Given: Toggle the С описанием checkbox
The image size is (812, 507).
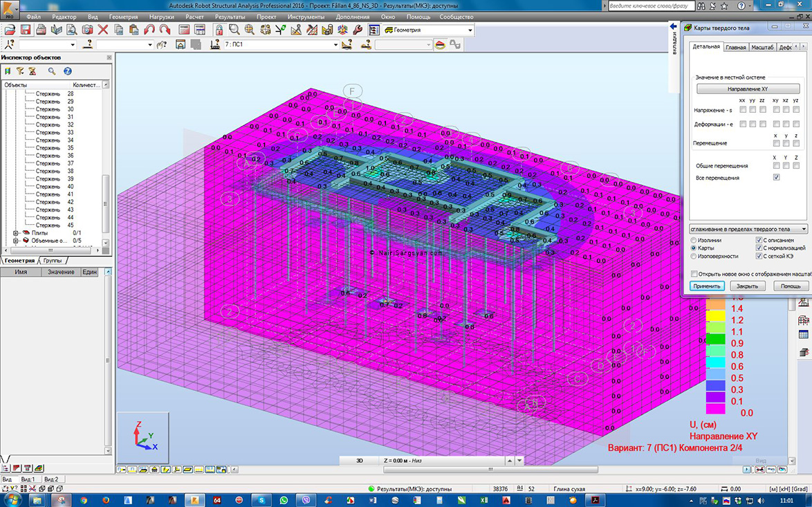Looking at the screenshot, I should point(759,240).
